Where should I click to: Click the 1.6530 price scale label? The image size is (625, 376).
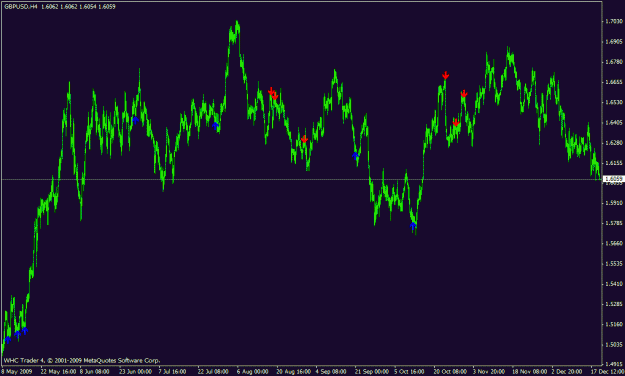(x=614, y=102)
